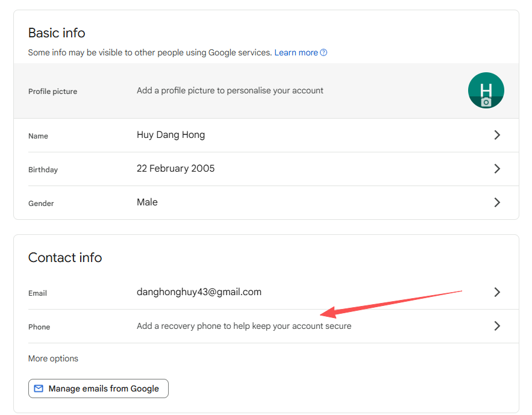Expand the Phone row chevron
Viewport: 532px width, 415px height.
click(x=497, y=326)
